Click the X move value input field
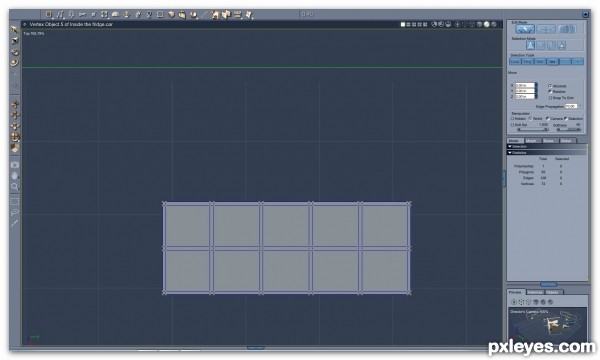This screenshot has width=600, height=360. (x=525, y=85)
